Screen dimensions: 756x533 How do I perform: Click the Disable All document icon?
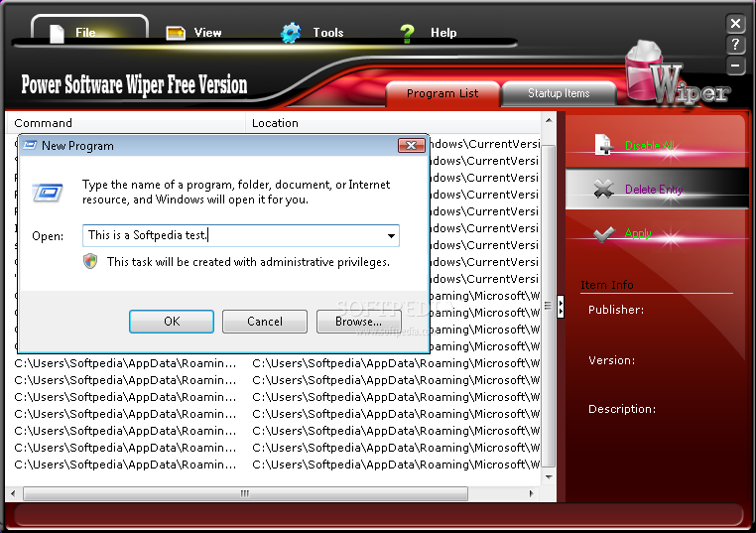click(x=603, y=145)
